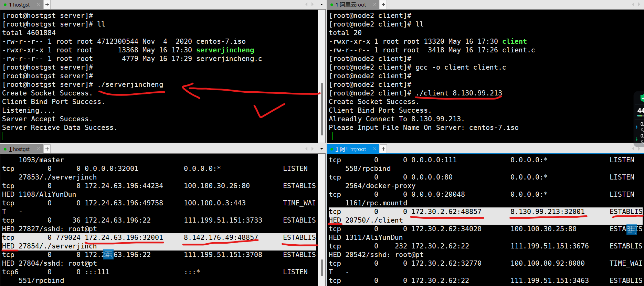Add a new tab in upper 阿里云root pane

[x=383, y=4]
